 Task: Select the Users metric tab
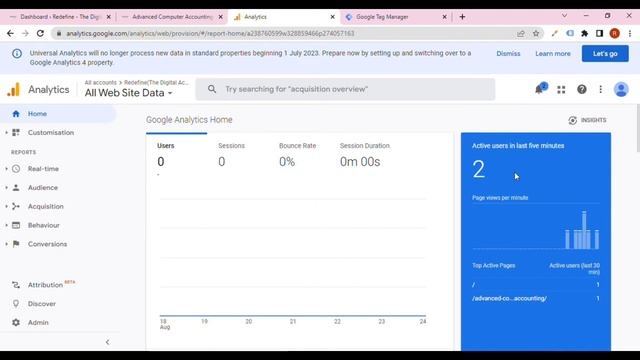pos(176,155)
